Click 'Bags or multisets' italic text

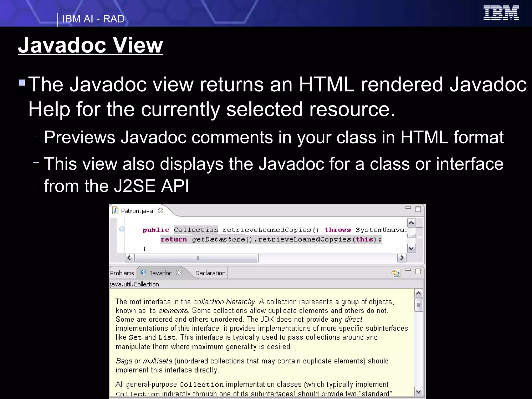coord(144,361)
